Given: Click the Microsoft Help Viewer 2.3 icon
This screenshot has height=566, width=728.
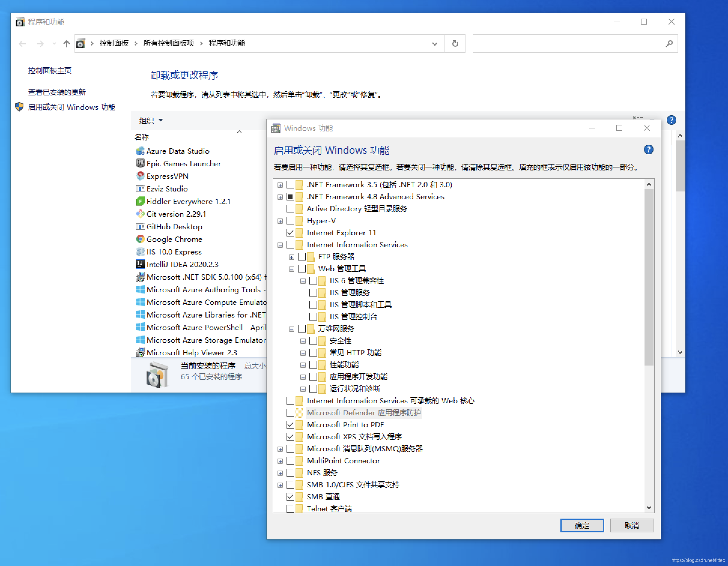Looking at the screenshot, I should click(x=140, y=352).
